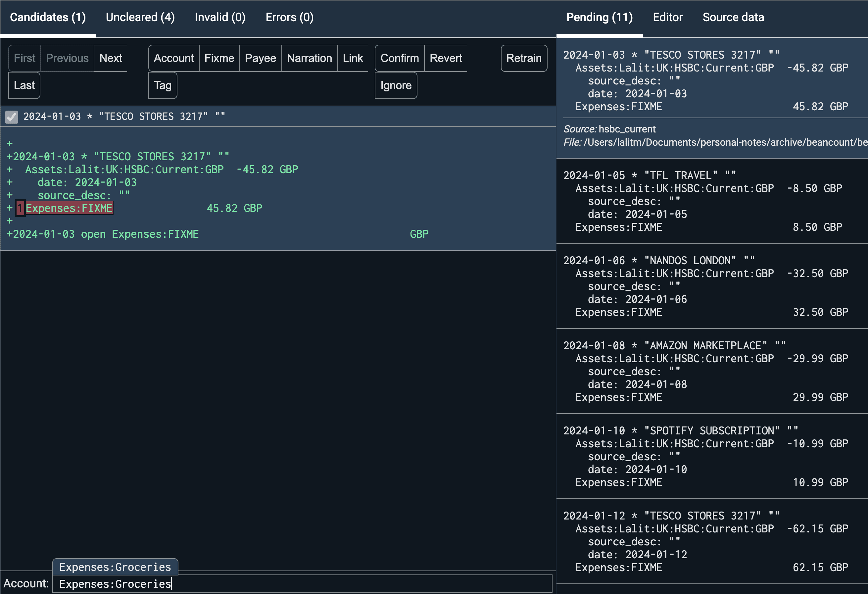This screenshot has height=594, width=868.
Task: Click the Fixme toolbar button
Action: pos(219,58)
